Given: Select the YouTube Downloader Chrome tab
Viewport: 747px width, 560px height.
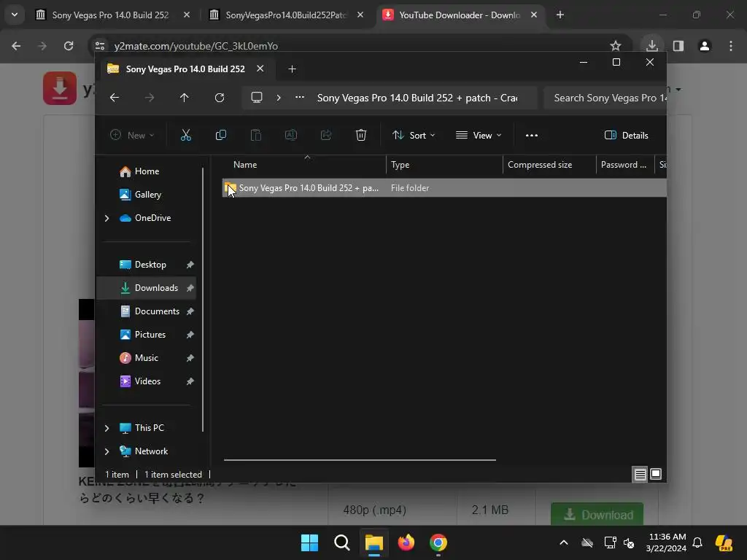Looking at the screenshot, I should (x=460, y=15).
